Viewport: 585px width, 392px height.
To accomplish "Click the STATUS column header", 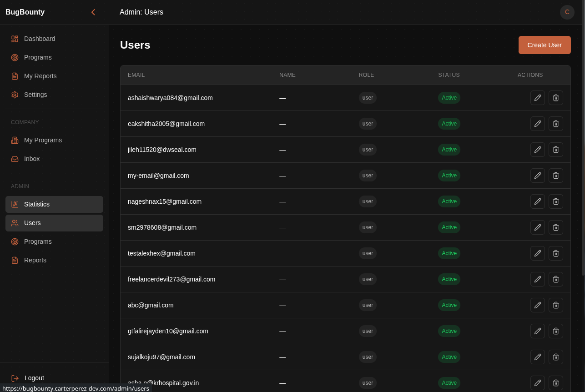I will tap(449, 75).
